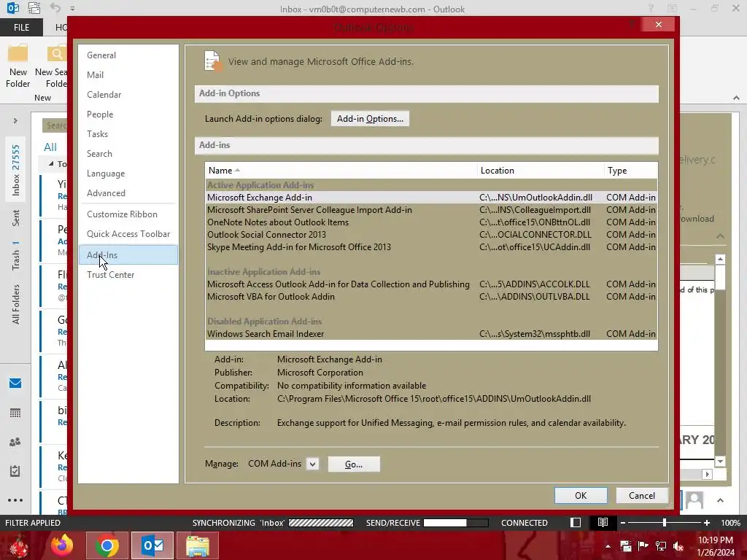Open the FILE tab in Outlook
Screen dimensions: 747x560
click(x=21, y=27)
